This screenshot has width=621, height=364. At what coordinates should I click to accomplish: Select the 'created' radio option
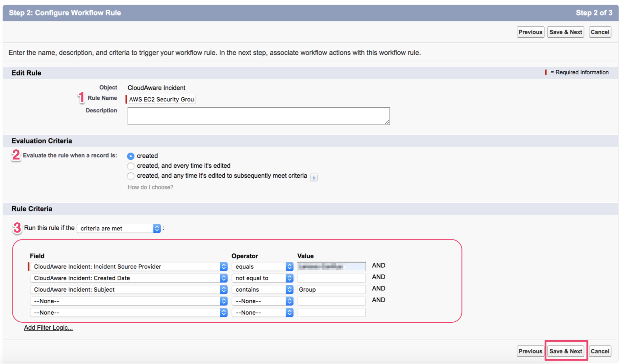(x=131, y=156)
